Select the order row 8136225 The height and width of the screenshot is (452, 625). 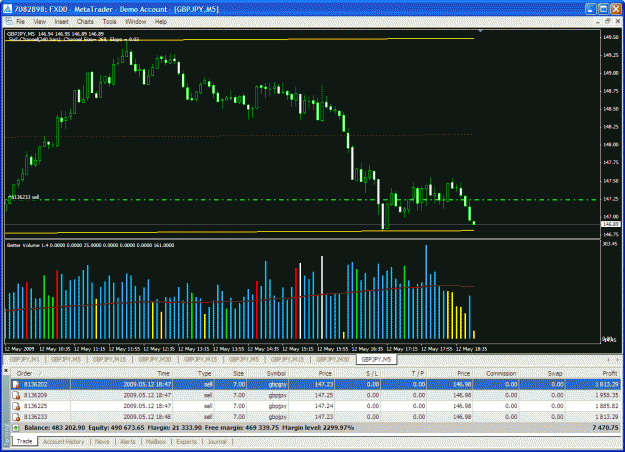315,406
